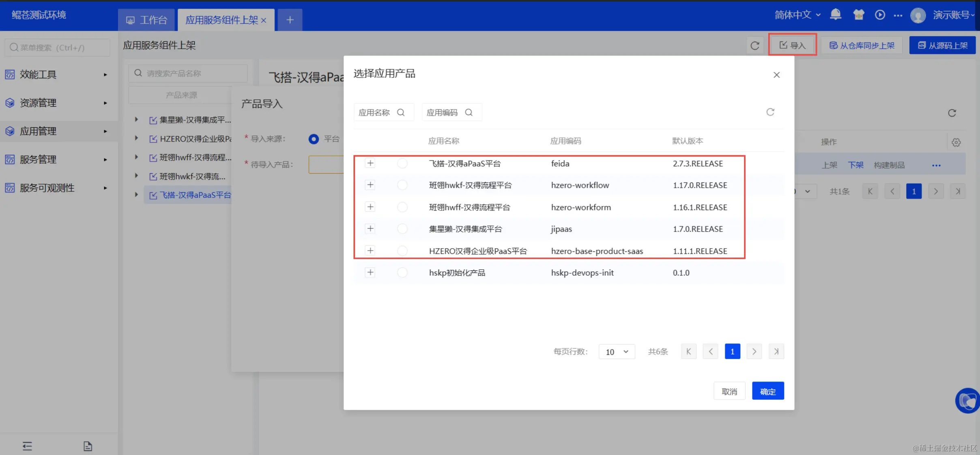Refresh the product list in dialog
This screenshot has width=980, height=455.
tap(770, 112)
